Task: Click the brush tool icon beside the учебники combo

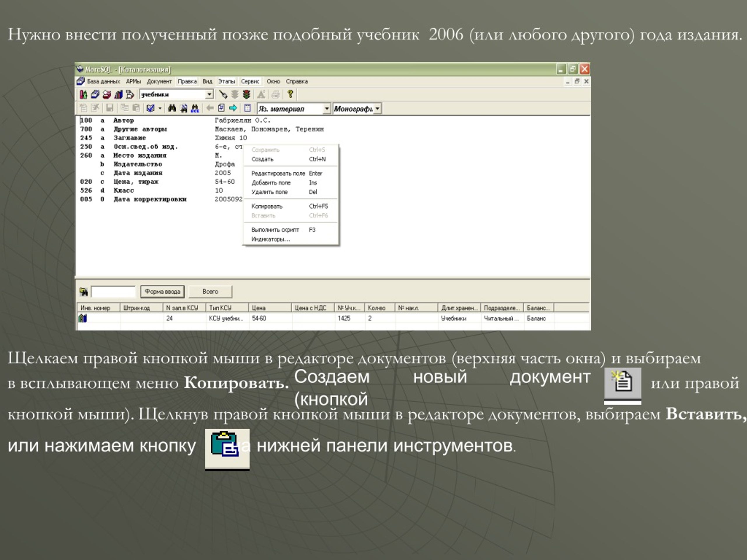Action: (223, 94)
